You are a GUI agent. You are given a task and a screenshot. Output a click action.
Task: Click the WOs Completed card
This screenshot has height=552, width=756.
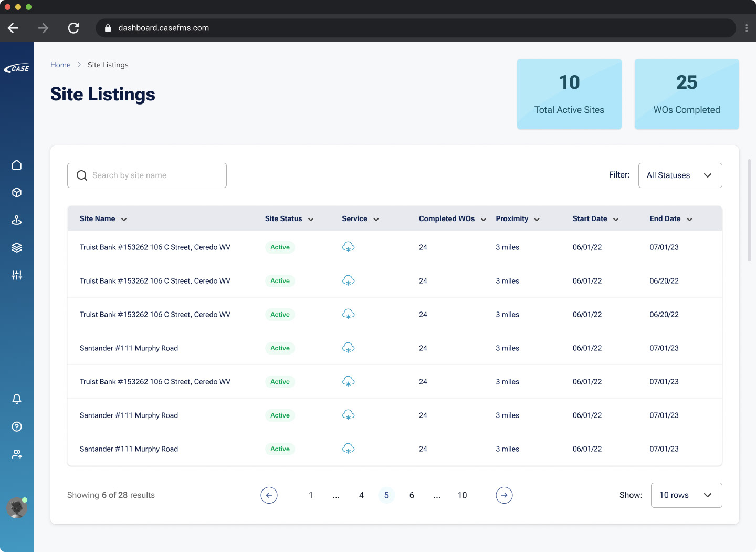point(687,94)
